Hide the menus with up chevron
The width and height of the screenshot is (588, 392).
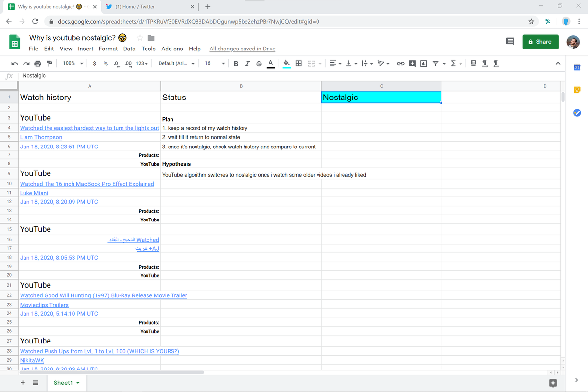(x=558, y=63)
